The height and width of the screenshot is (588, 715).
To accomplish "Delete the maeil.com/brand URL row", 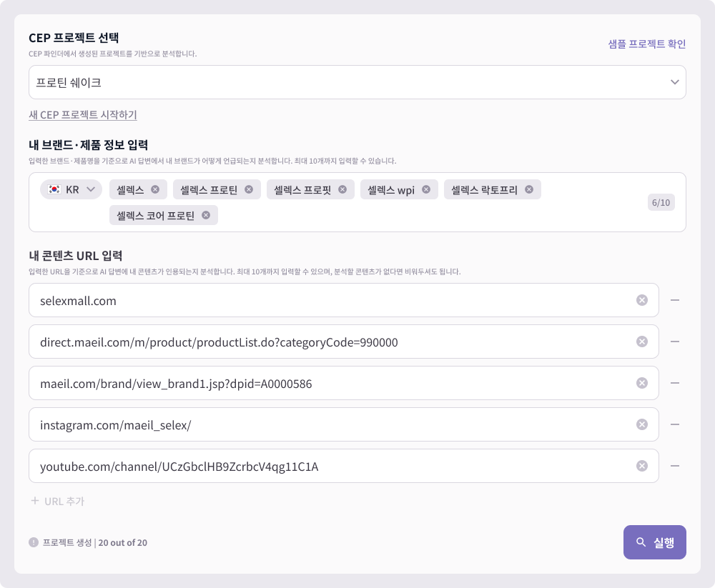I will [x=675, y=383].
